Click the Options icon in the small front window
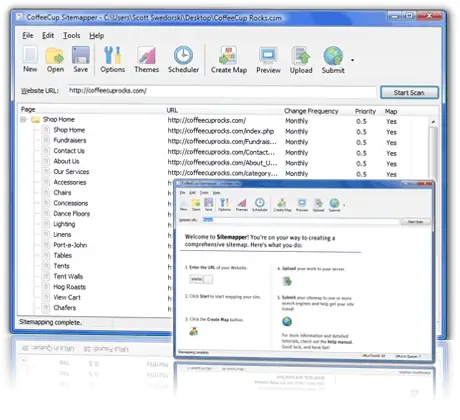 pos(224,203)
